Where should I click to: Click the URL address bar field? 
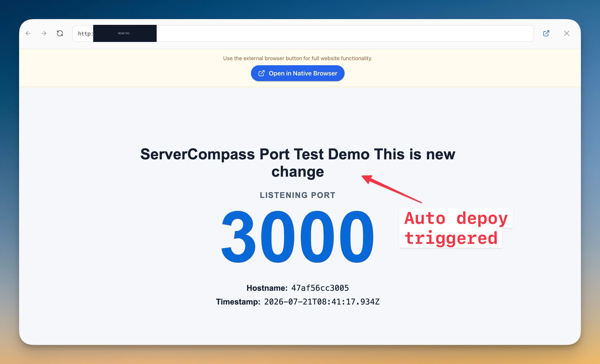[303, 33]
